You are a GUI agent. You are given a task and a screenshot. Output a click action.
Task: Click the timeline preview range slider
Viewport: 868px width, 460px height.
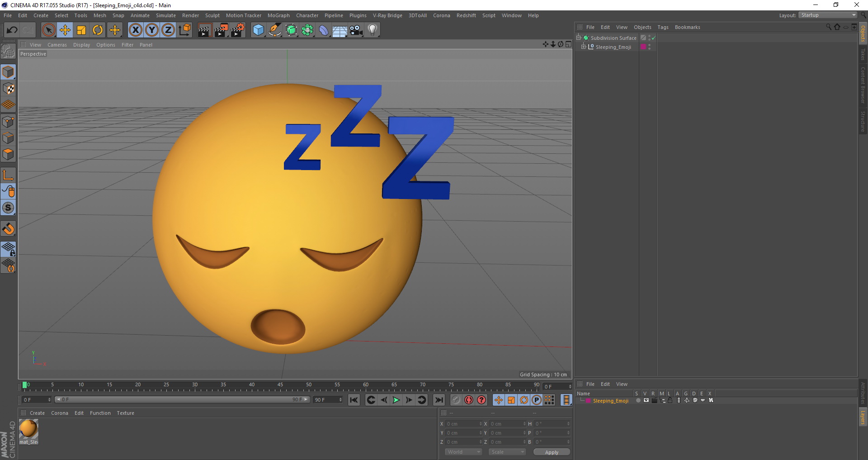(182, 399)
